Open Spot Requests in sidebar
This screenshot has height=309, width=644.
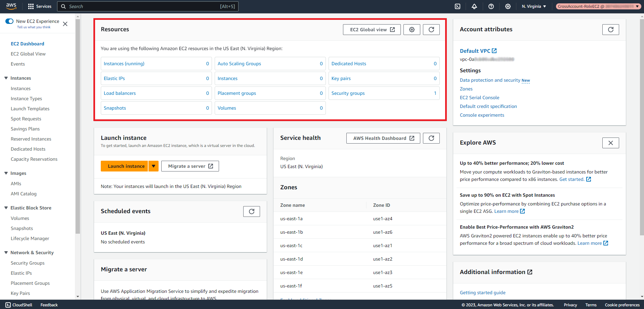click(x=26, y=119)
